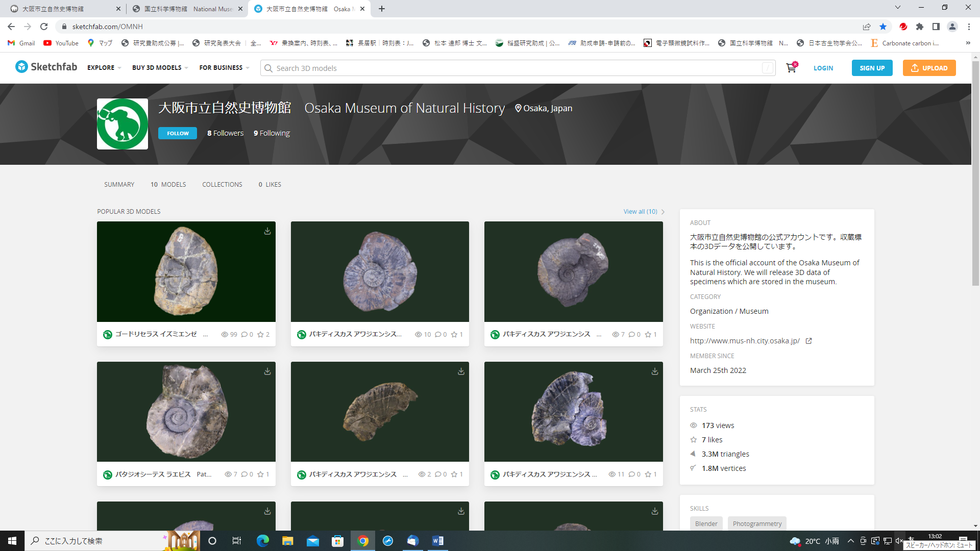Open the tab search dropdown arrow
980x551 pixels.
click(898, 8)
